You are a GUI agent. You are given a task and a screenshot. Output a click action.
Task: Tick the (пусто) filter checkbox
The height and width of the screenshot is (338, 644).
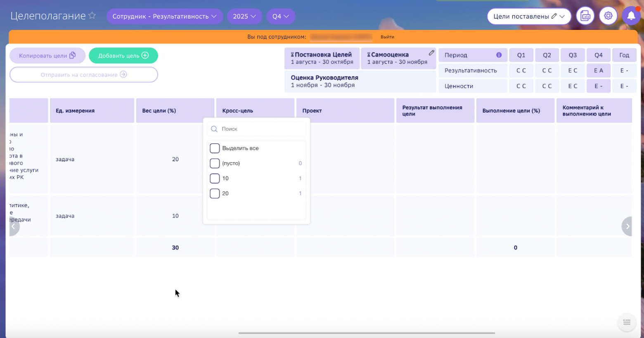pyautogui.click(x=215, y=163)
